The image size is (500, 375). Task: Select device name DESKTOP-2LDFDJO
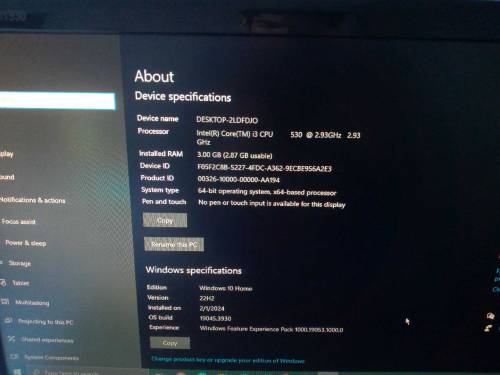(x=227, y=120)
